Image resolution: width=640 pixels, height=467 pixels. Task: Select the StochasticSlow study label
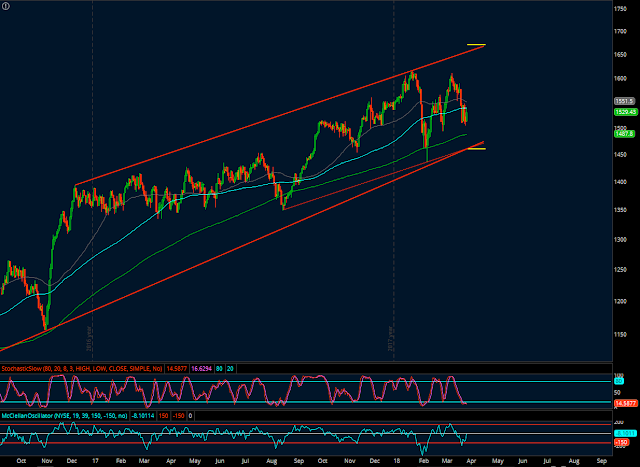pyautogui.click(x=82, y=369)
